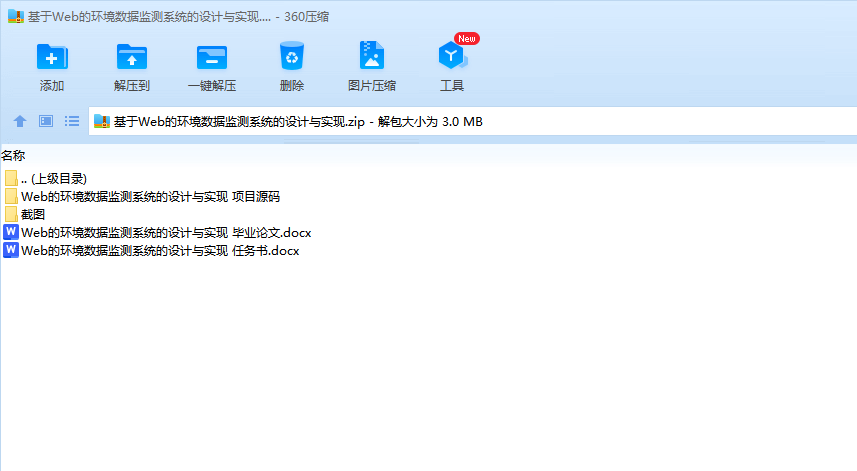
Task: Select the .. (上级目录) folder icon
Action: point(11,178)
